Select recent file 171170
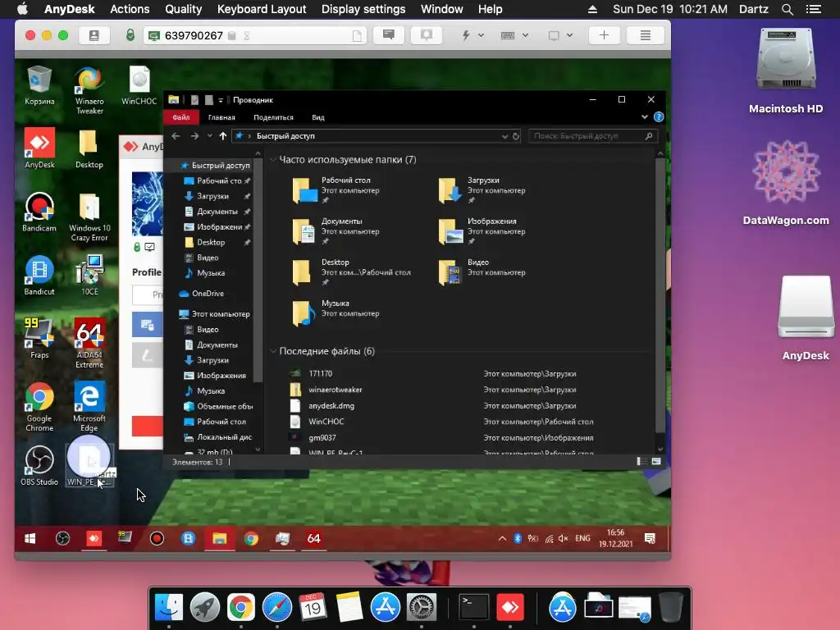The width and height of the screenshot is (840, 630). pyautogui.click(x=321, y=373)
